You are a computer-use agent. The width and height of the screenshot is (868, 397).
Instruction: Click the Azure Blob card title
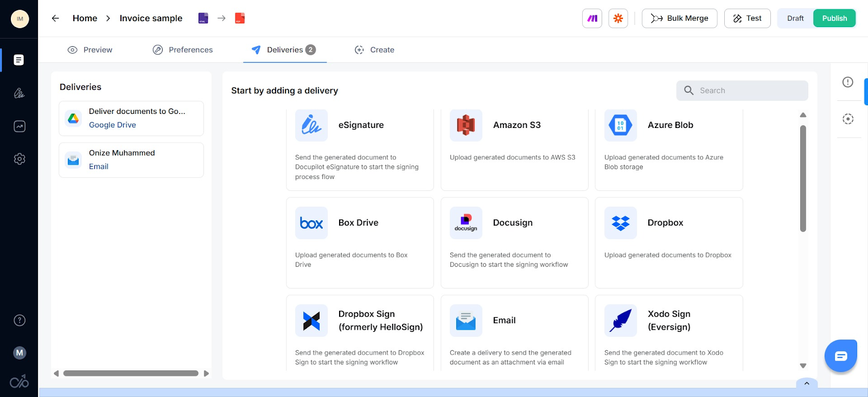[671, 125]
